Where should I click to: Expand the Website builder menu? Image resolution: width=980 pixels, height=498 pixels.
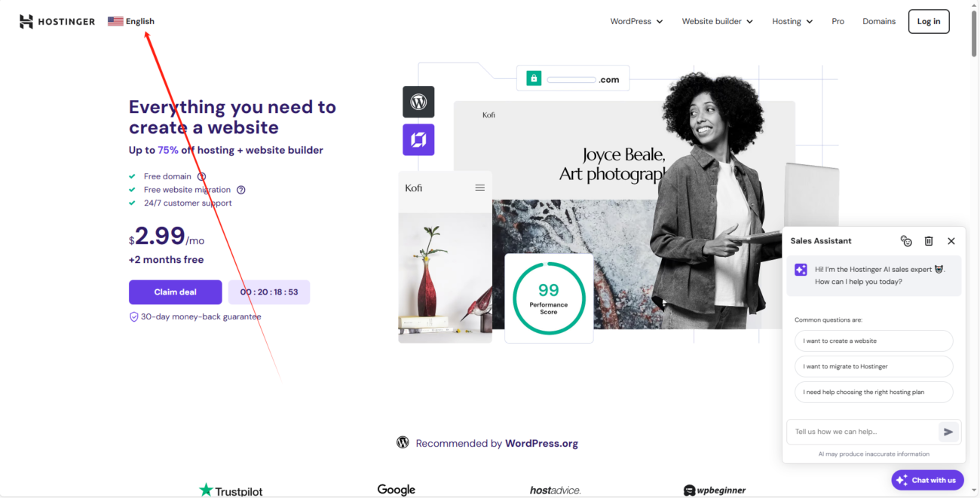tap(717, 21)
